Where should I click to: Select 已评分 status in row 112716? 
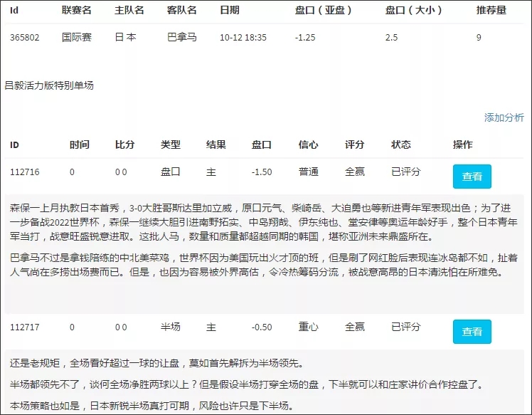click(x=406, y=172)
